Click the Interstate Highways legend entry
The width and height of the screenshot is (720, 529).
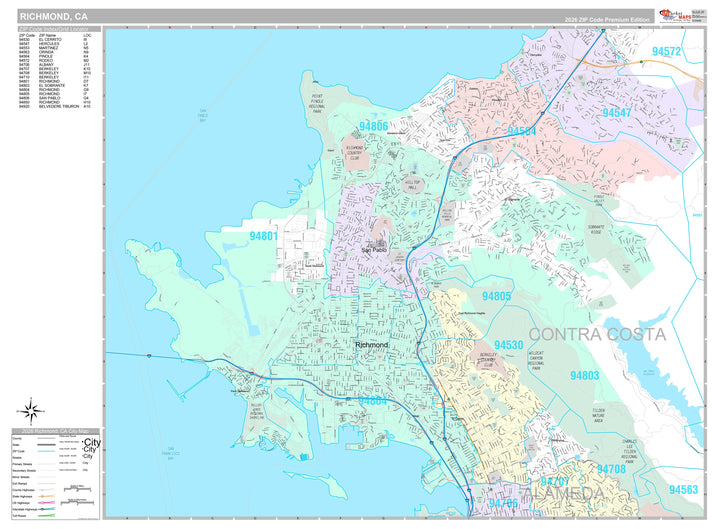(x=24, y=509)
